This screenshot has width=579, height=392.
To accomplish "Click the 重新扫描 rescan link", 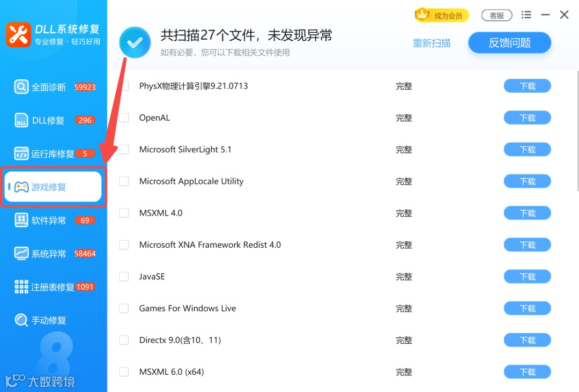I will (x=432, y=43).
